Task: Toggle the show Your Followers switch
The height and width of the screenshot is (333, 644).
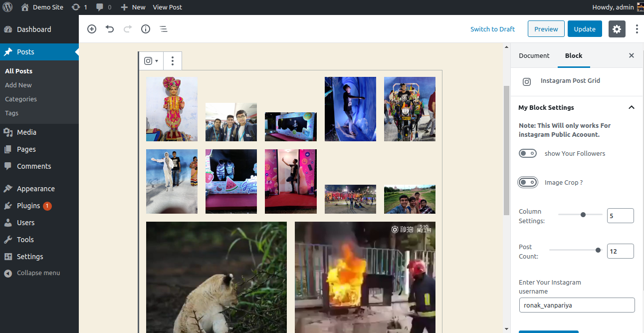Action: [528, 153]
